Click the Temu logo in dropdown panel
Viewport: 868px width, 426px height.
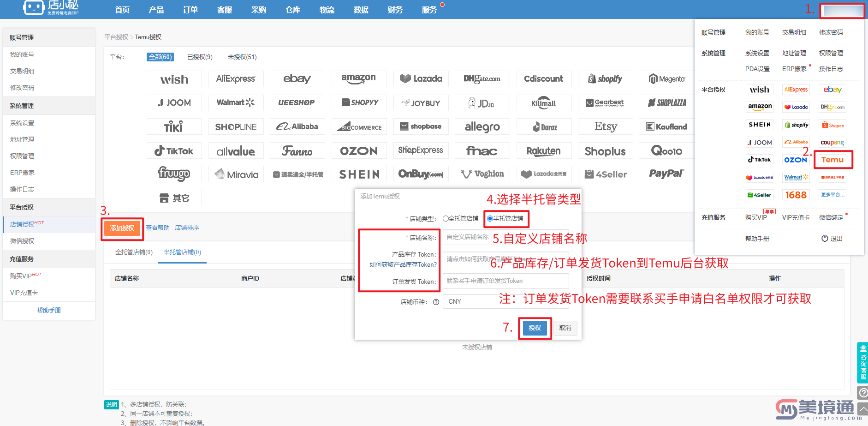point(832,160)
